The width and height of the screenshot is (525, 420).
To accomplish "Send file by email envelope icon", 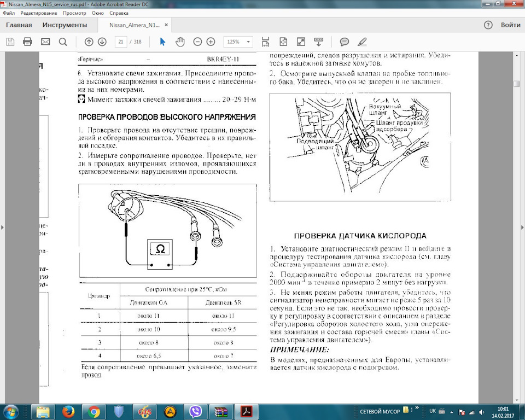I will [x=45, y=42].
